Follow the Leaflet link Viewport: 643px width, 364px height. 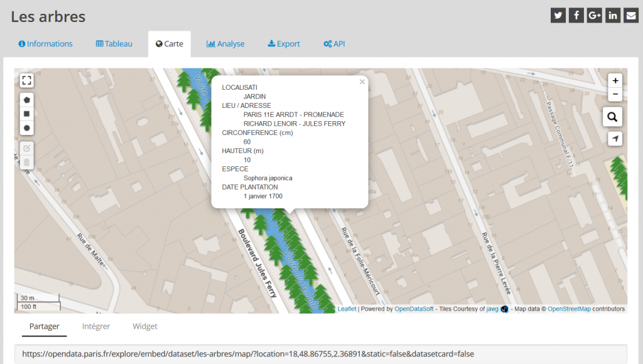347,309
